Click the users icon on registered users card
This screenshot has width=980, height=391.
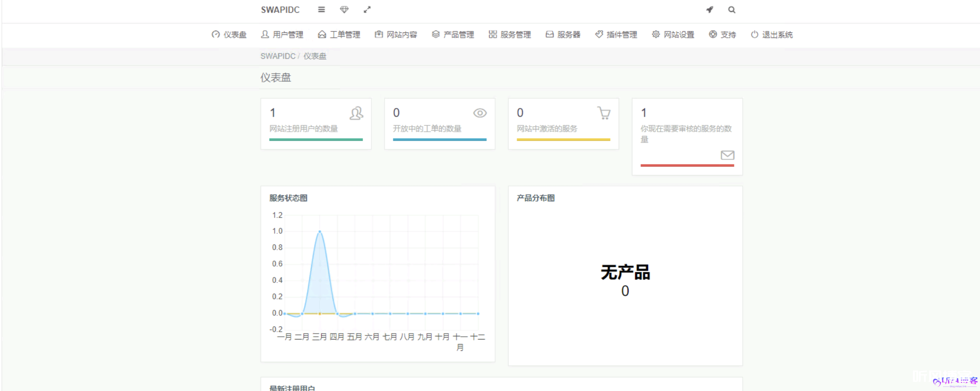356,113
